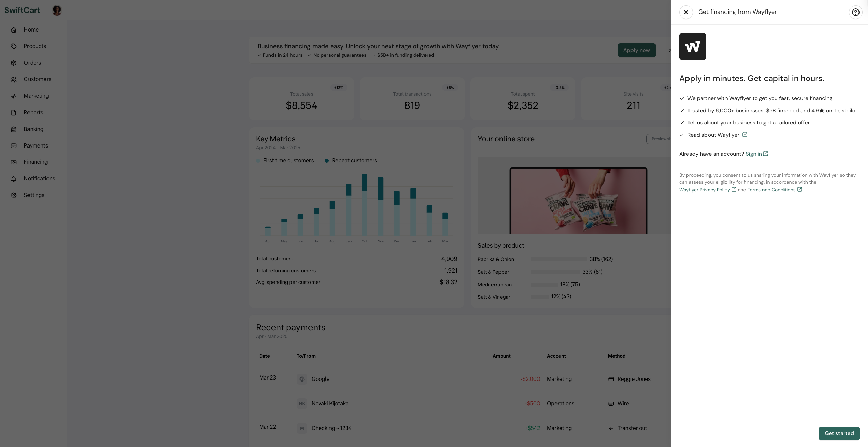Viewport: 868px width, 447px height.
Task: Open the user profile avatar
Action: pyautogui.click(x=57, y=10)
